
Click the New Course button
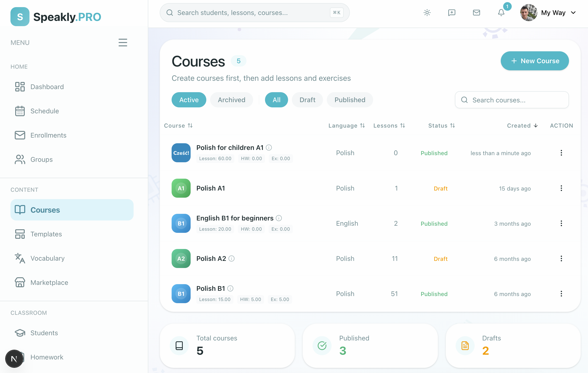pyautogui.click(x=535, y=61)
